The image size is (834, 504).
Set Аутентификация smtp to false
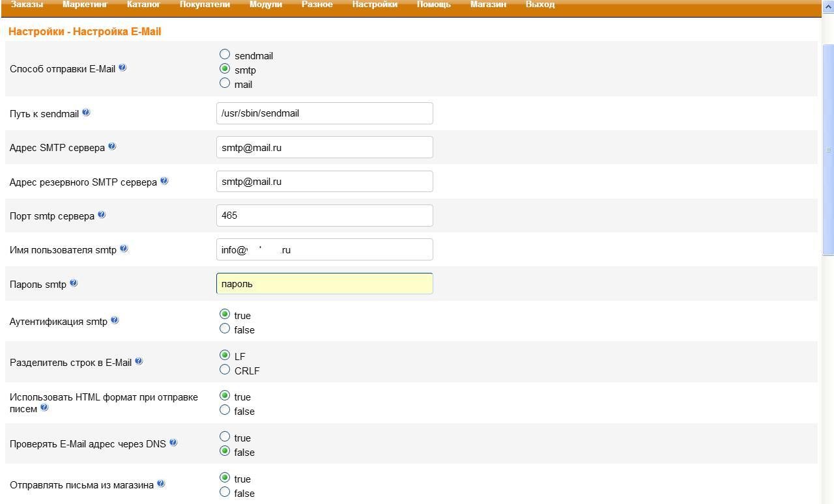pos(225,329)
